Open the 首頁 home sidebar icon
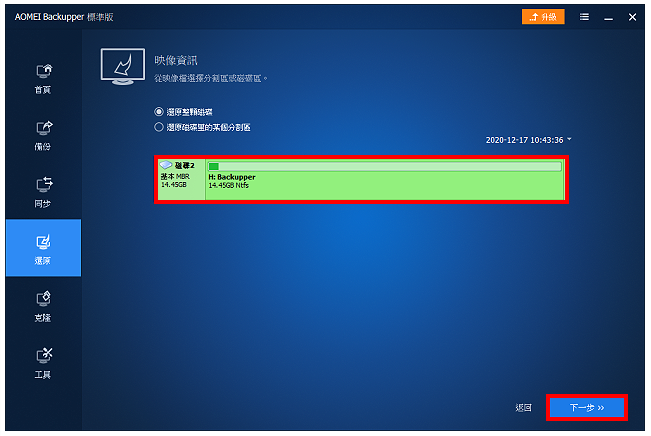651x436 pixels. coord(43,78)
